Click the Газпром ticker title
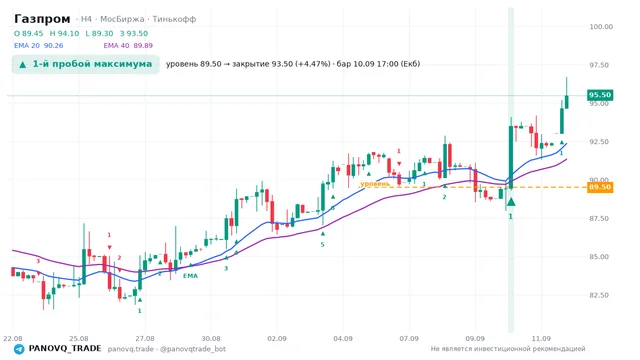The width and height of the screenshot is (640, 360). click(42, 19)
